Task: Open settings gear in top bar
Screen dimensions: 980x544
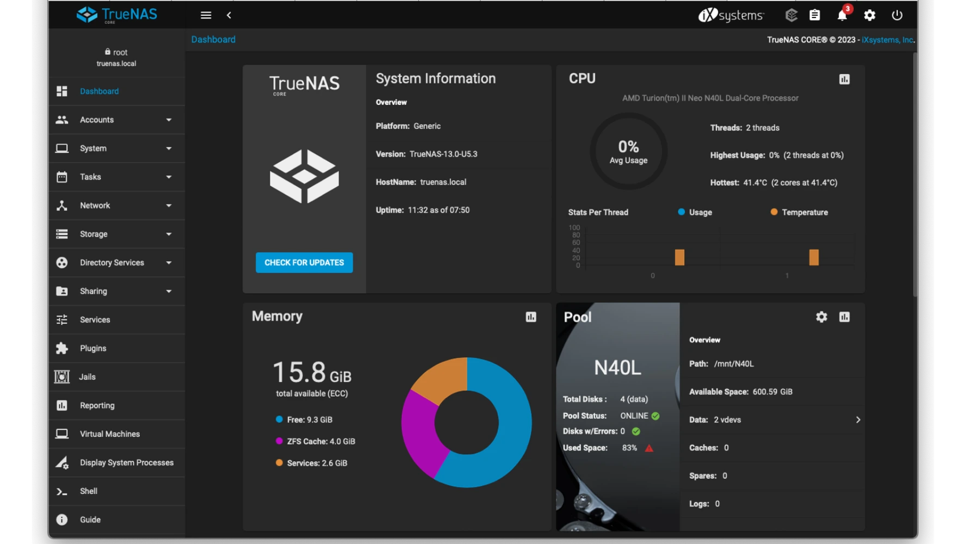Action: 869,15
